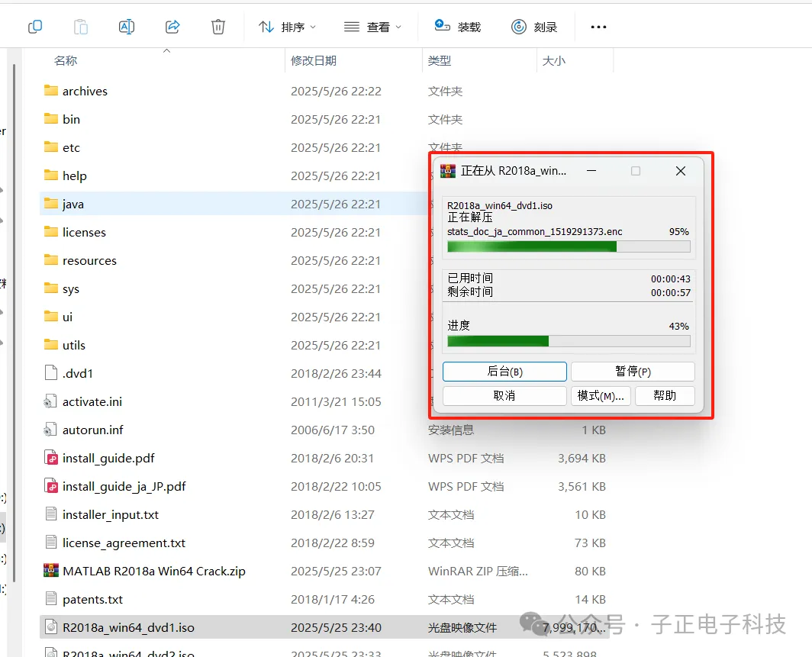812x657 pixels.
Task: Click the Copy icon in the toolbar
Action: [35, 27]
